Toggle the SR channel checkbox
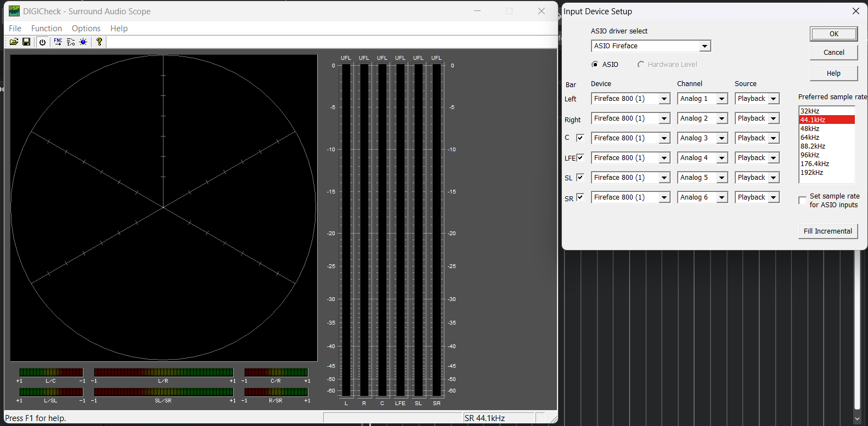Image resolution: width=868 pixels, height=426 pixels. pyautogui.click(x=580, y=197)
